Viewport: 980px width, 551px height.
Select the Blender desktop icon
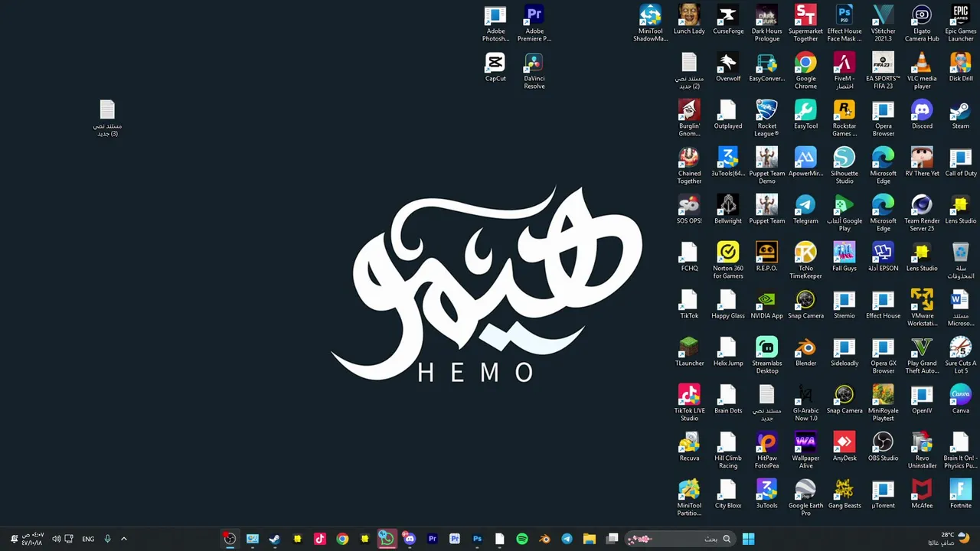pos(805,352)
